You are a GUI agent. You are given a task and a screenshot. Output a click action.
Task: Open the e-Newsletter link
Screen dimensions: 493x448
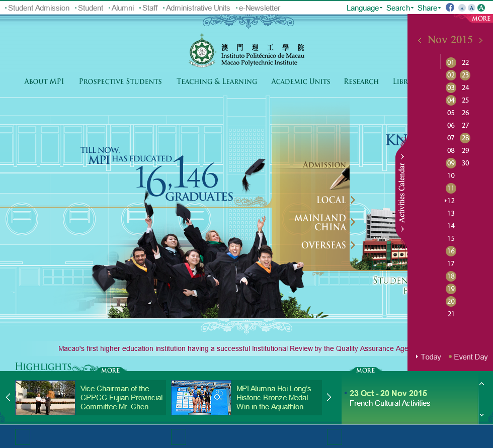tap(260, 8)
